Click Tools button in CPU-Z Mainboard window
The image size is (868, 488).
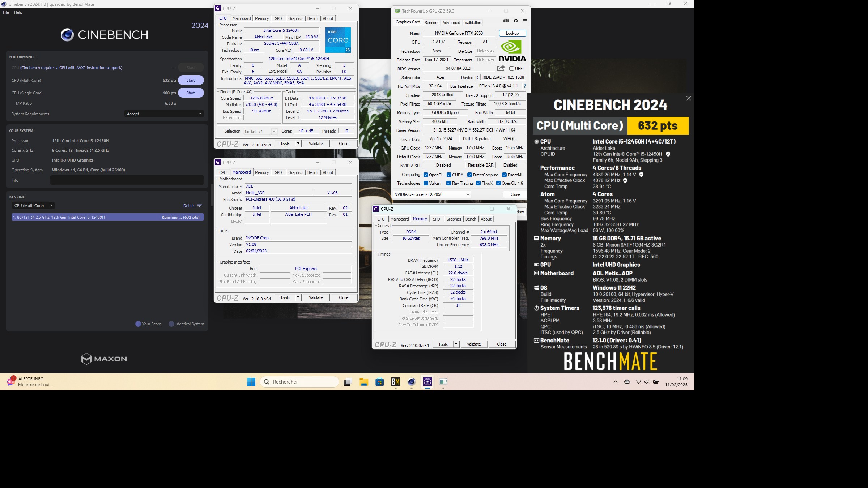285,297
